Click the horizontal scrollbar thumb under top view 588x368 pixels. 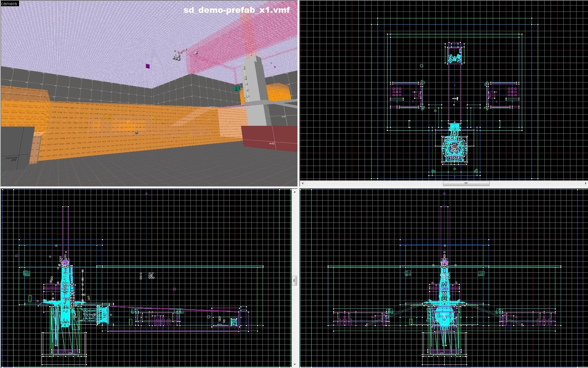(466, 183)
